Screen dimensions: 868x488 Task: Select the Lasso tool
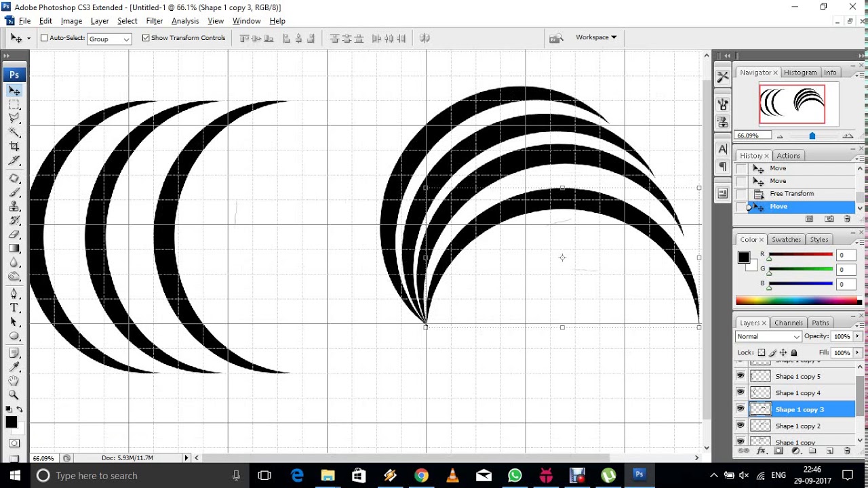click(x=14, y=119)
